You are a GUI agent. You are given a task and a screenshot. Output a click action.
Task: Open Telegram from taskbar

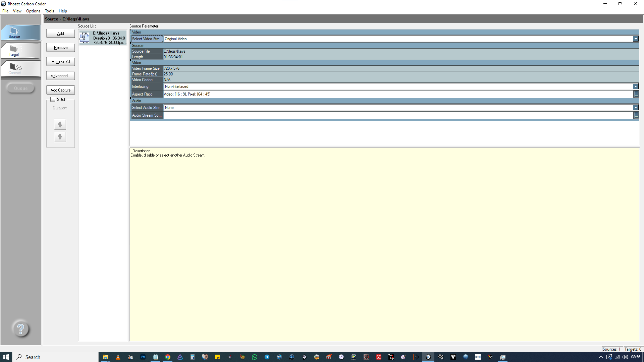click(267, 357)
